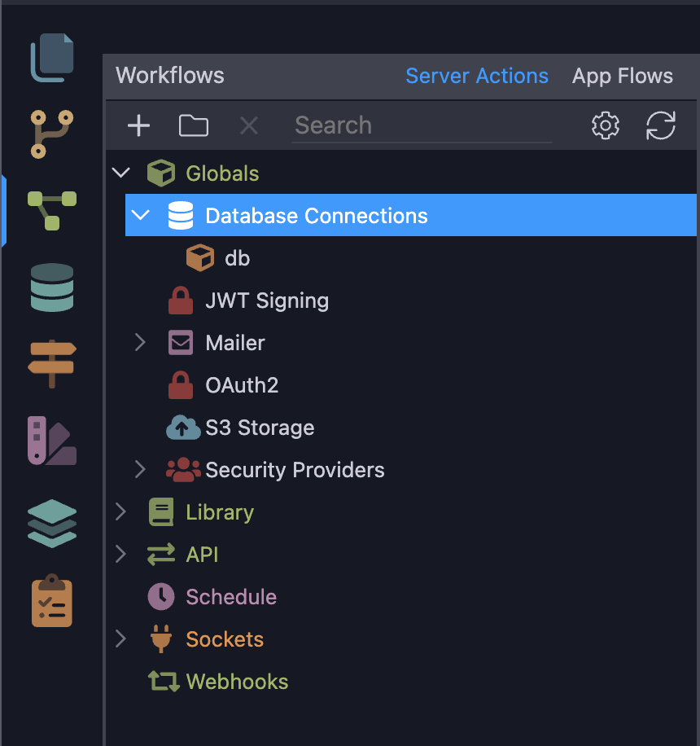Add a new workflow with plus icon
Image resolution: width=700 pixels, height=746 pixels.
point(139,125)
